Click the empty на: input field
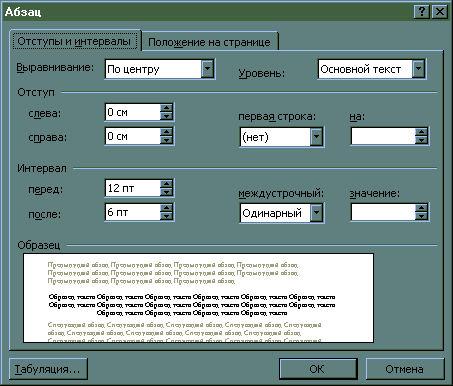Viewport: 453px width, 386px height. tap(383, 136)
